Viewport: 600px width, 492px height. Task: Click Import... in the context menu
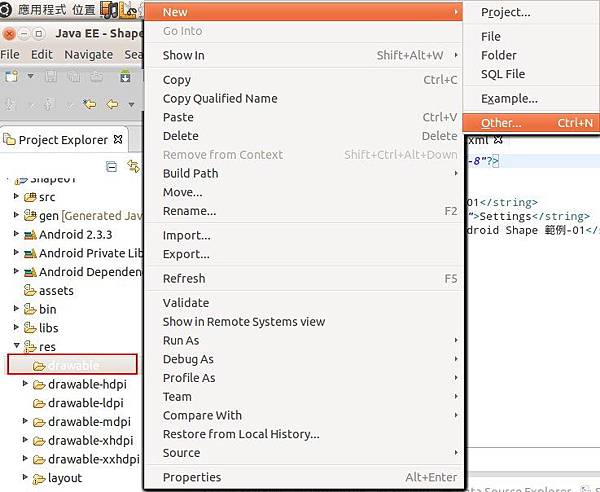303,236
